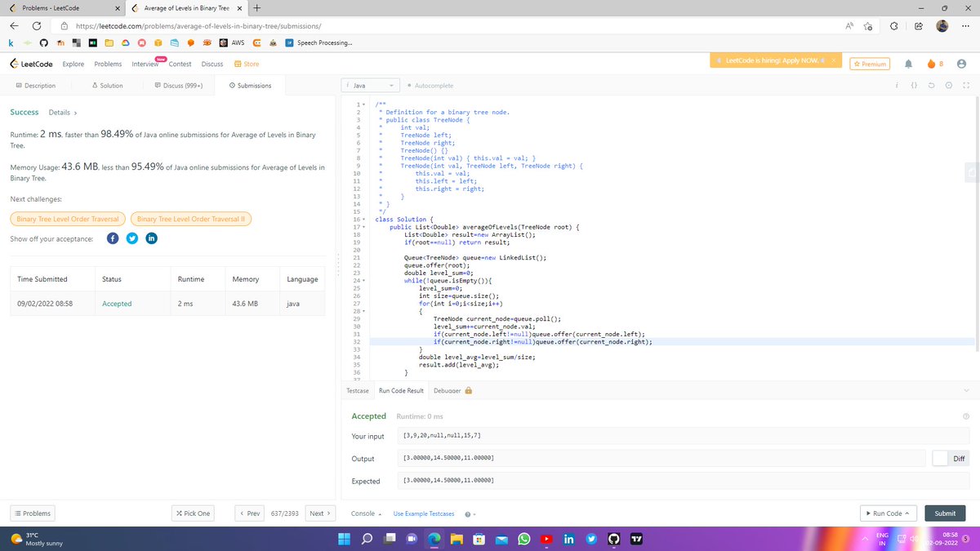Switch to the Solution tab
Image resolution: width=980 pixels, height=551 pixels.
(x=108, y=85)
